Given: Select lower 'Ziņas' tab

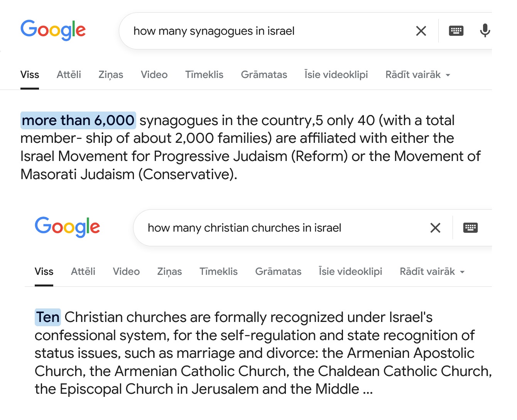Looking at the screenshot, I should click(x=169, y=271).
